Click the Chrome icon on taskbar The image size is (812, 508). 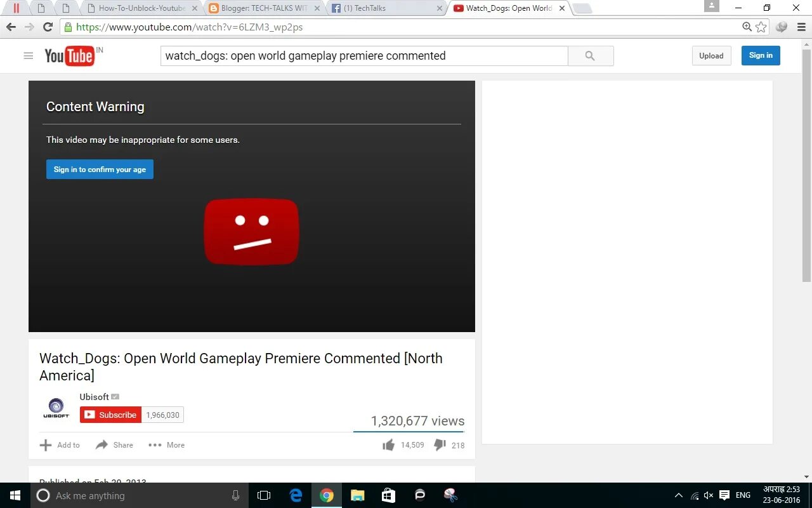point(327,495)
